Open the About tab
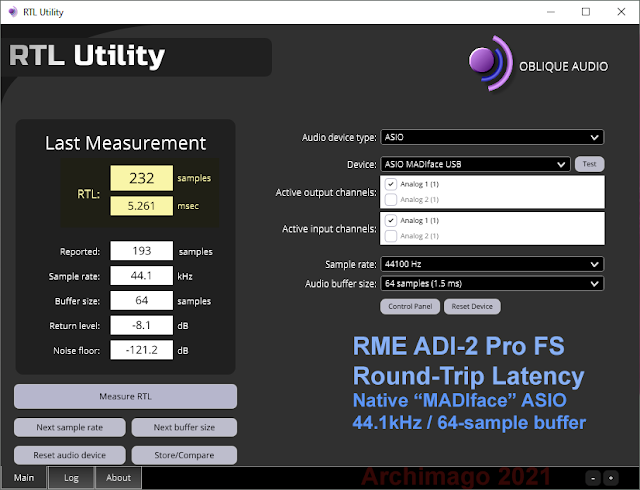The image size is (640, 490). click(118, 478)
